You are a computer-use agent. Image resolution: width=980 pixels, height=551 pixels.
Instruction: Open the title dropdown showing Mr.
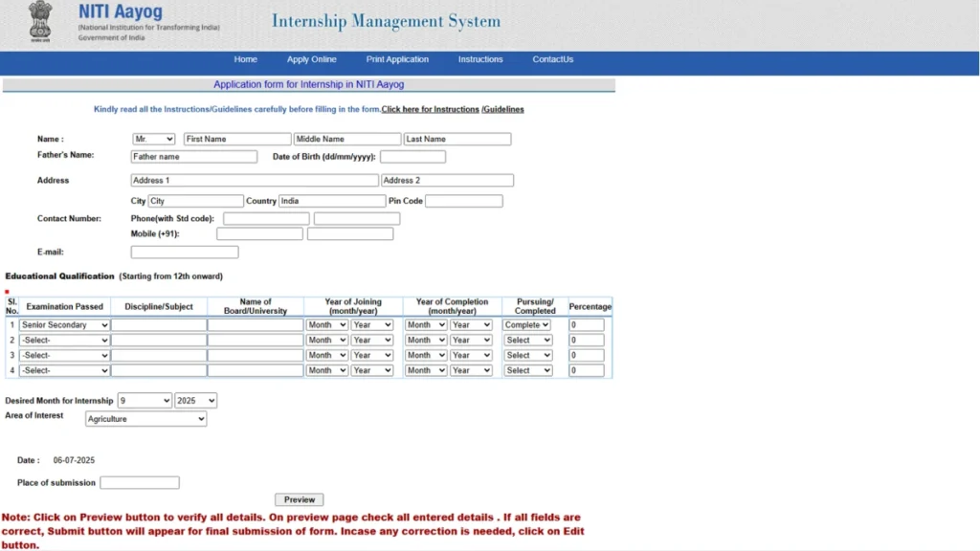tap(153, 138)
